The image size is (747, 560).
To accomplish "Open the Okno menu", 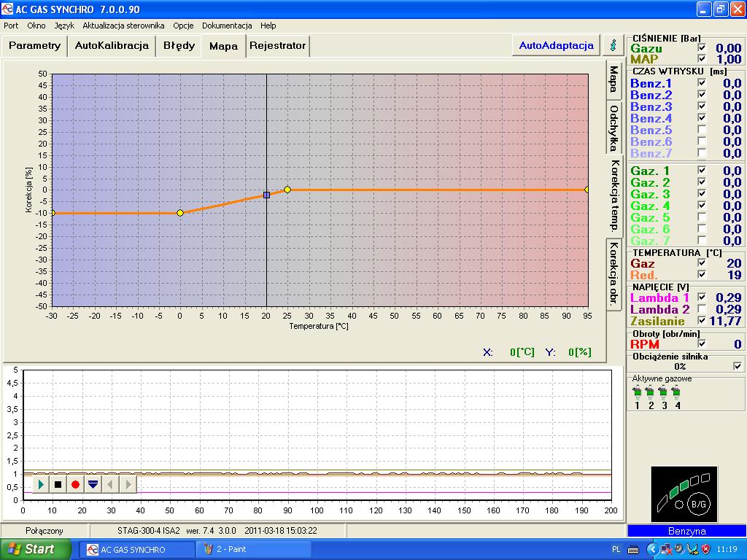I will pyautogui.click(x=36, y=26).
